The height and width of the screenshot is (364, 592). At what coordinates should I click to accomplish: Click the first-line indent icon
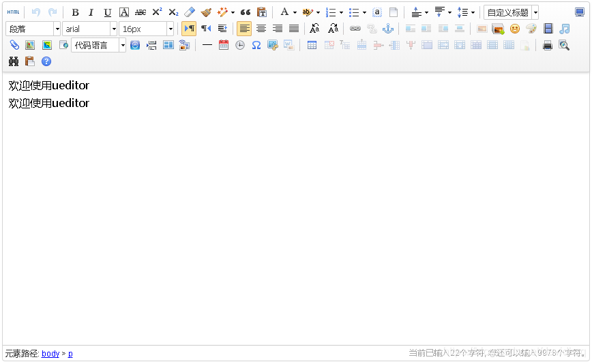222,29
